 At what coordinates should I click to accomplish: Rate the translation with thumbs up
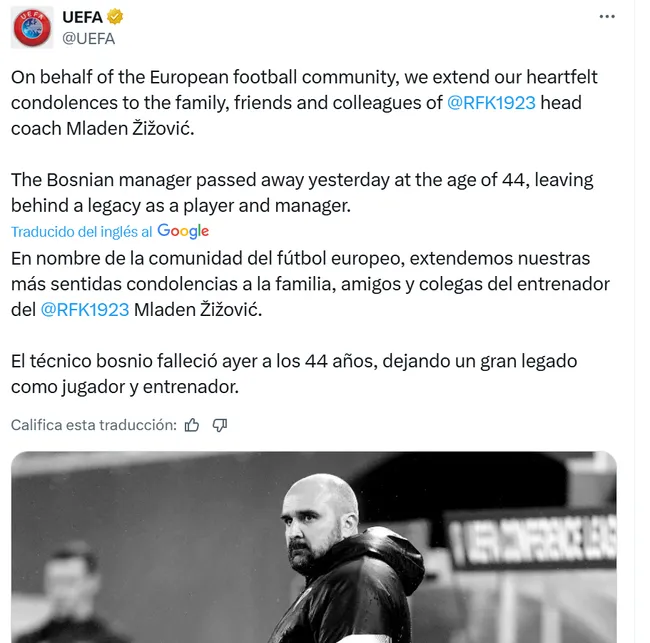click(193, 425)
